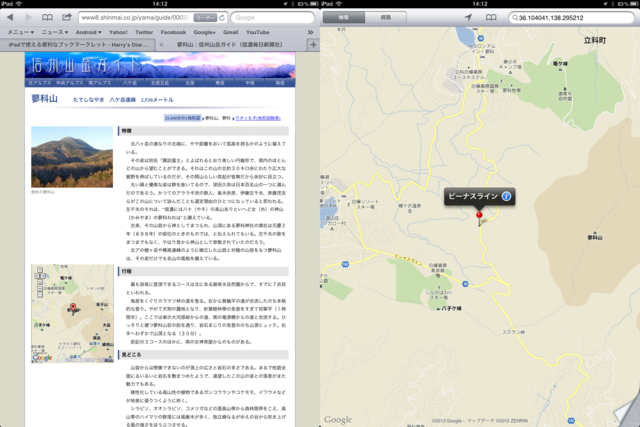The image size is (640, 427).
Task: Tap the route 40 shield near yellow road
Action: 465,284
